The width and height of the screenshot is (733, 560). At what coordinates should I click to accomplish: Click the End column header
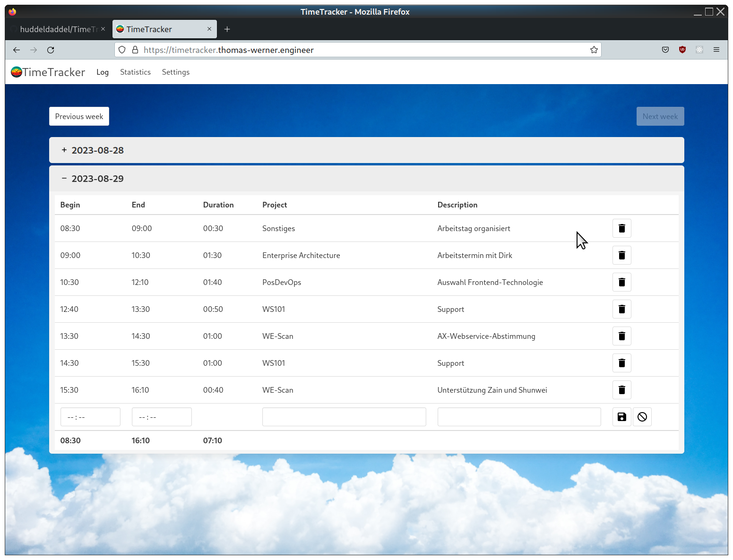[x=138, y=205]
